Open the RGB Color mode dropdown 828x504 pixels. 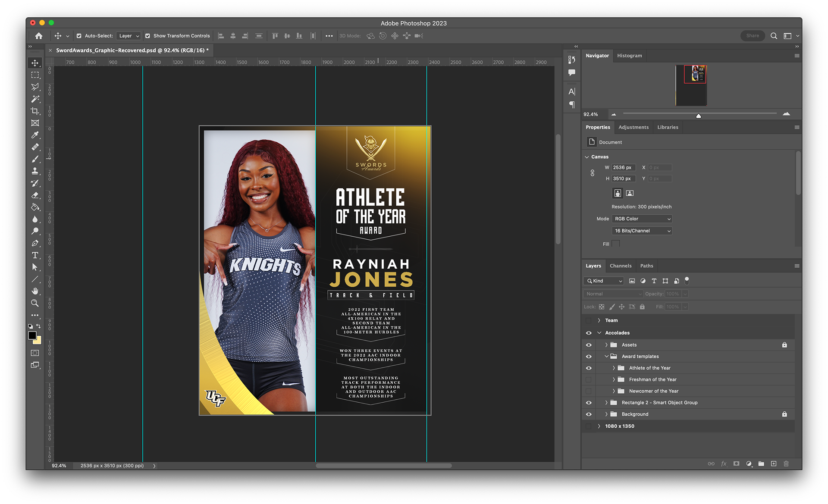pyautogui.click(x=642, y=219)
